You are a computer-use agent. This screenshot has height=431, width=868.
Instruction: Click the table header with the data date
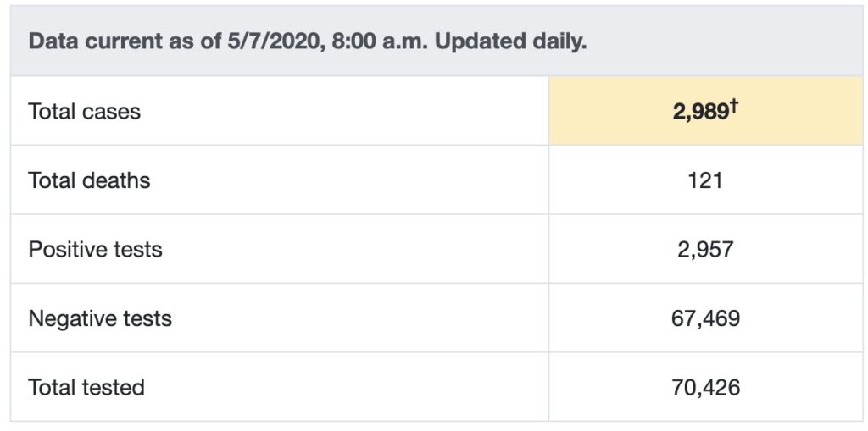(x=307, y=41)
